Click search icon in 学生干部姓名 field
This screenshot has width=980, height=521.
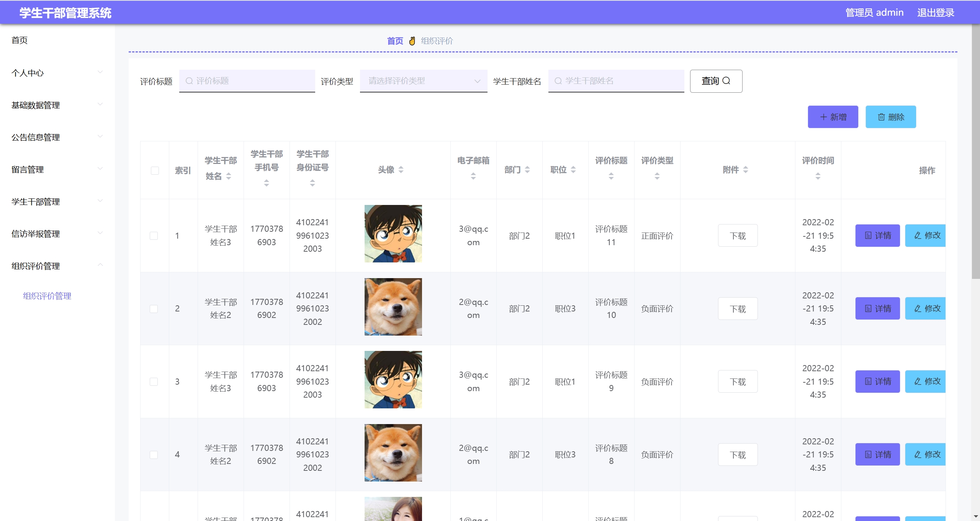(x=558, y=81)
